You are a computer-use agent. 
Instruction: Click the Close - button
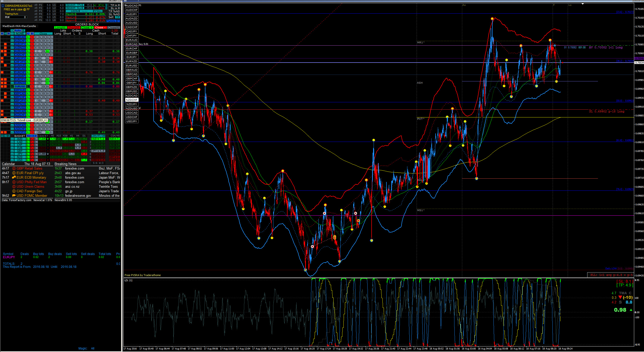[100, 27]
